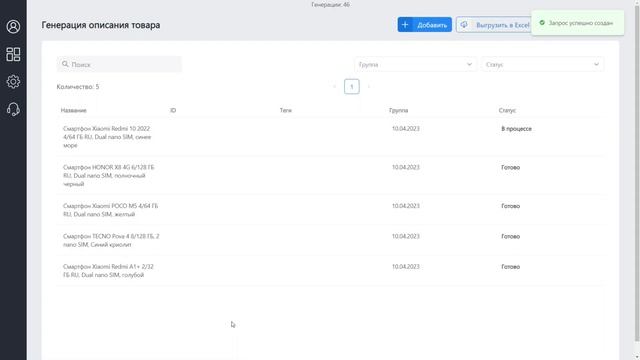640x360 pixels.
Task: Click В процессе status of Redmi 10
Action: [x=516, y=129]
